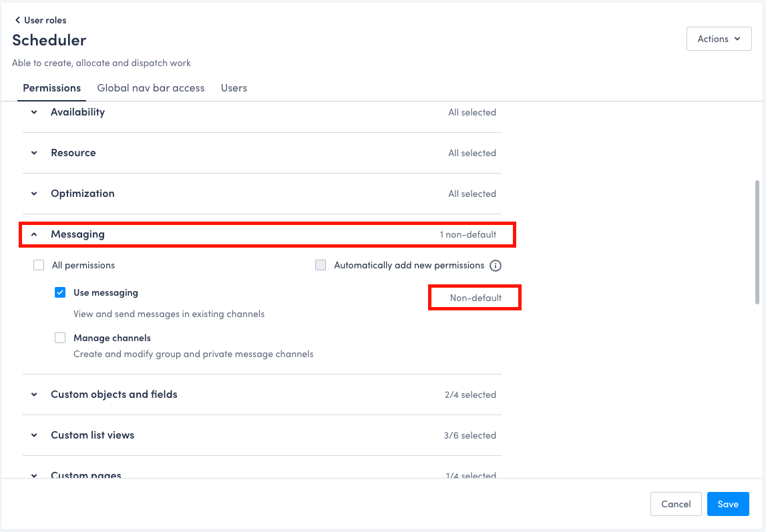Viewport: 766px width, 532px height.
Task: Select the Permissions tab
Action: (x=51, y=87)
